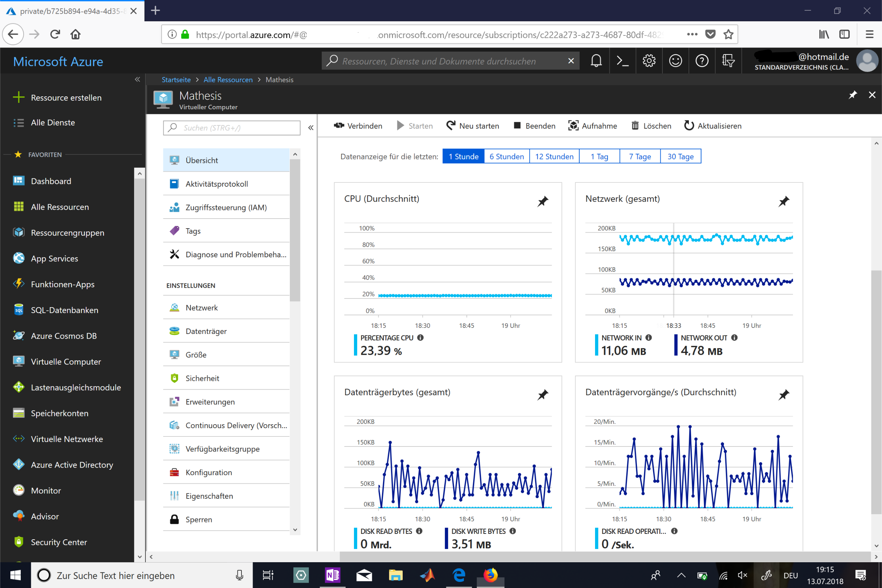Open Erweiterungen settings item
This screenshot has width=882, height=588.
coord(226,402)
